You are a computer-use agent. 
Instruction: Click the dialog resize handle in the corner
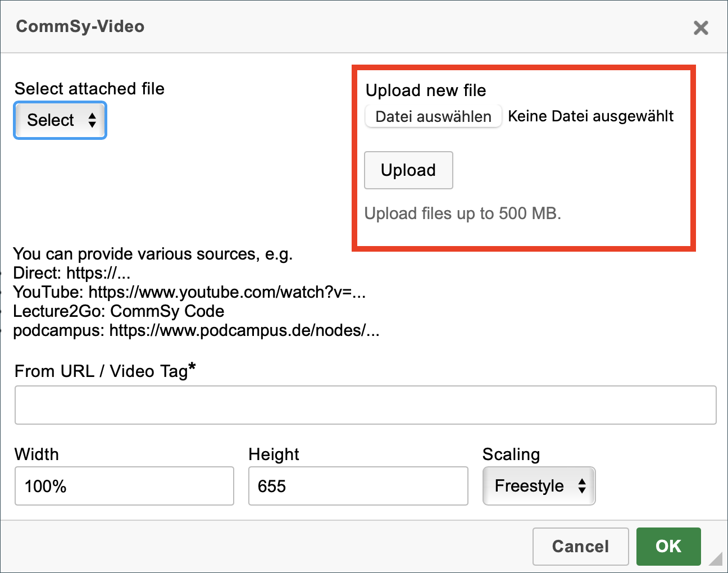[x=716, y=559]
